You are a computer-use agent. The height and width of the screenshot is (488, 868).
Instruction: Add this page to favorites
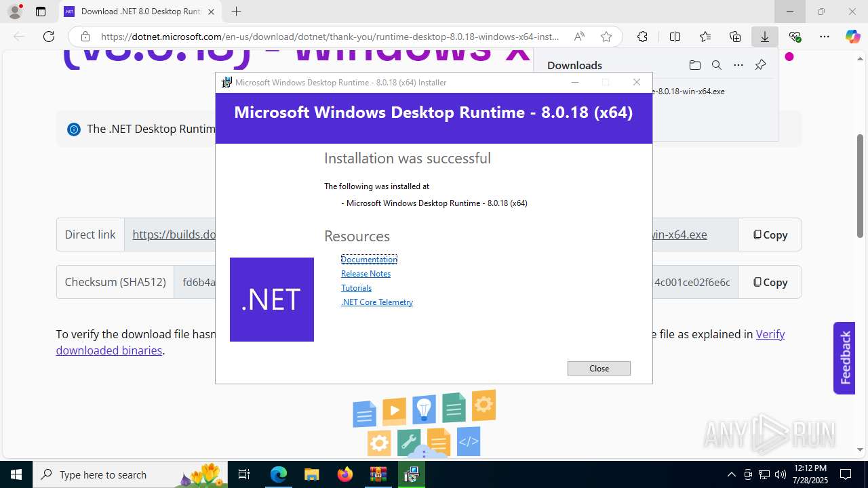pyautogui.click(x=606, y=37)
